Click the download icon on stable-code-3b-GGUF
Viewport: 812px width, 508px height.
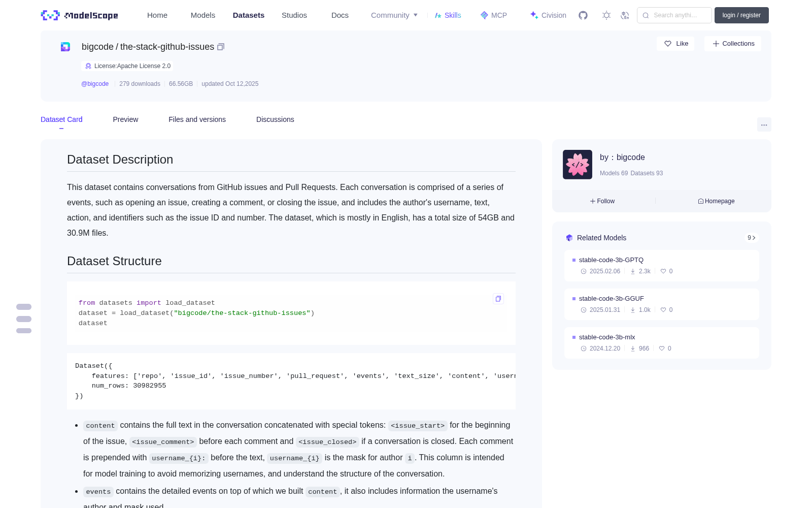633,310
